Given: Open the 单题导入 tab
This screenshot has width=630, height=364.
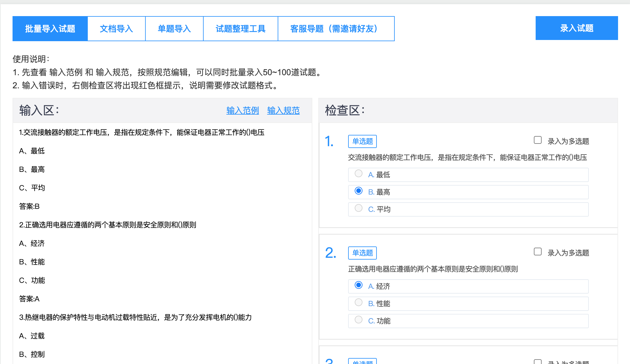Looking at the screenshot, I should coord(174,28).
